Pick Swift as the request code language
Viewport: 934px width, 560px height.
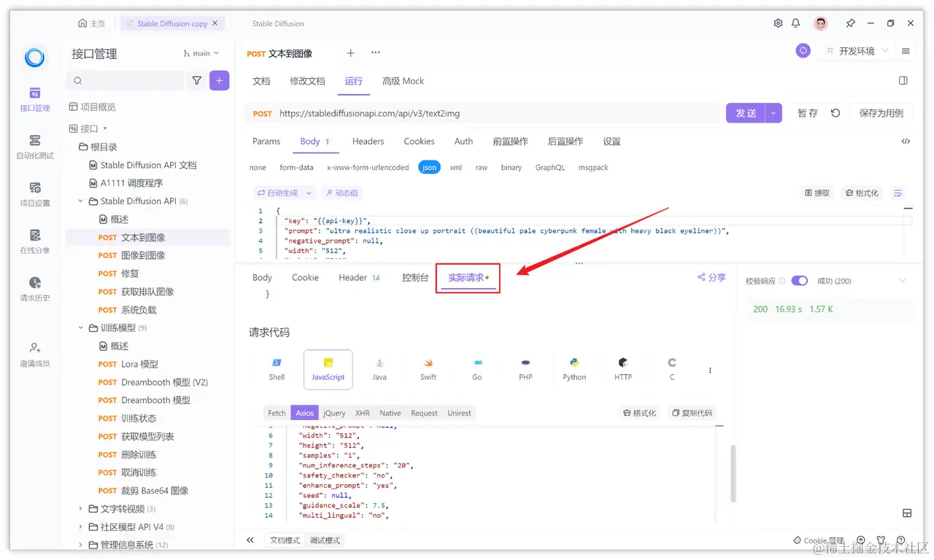(428, 369)
